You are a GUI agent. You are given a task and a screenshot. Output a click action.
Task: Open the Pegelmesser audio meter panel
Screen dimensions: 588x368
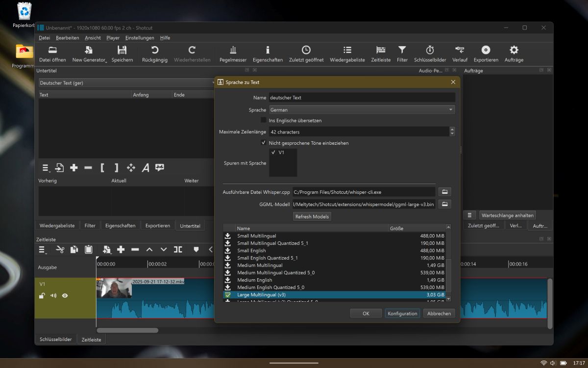click(233, 53)
